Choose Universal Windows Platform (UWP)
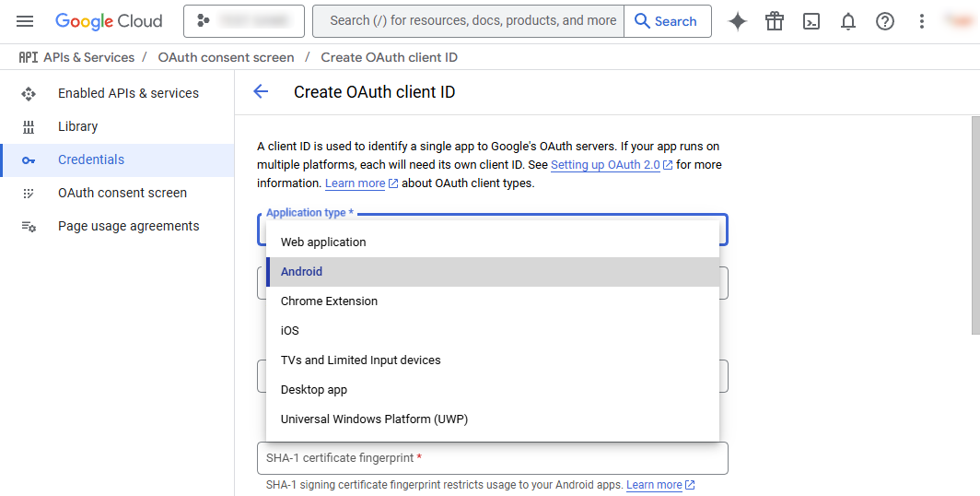The height and width of the screenshot is (496, 980). pyautogui.click(x=493, y=419)
